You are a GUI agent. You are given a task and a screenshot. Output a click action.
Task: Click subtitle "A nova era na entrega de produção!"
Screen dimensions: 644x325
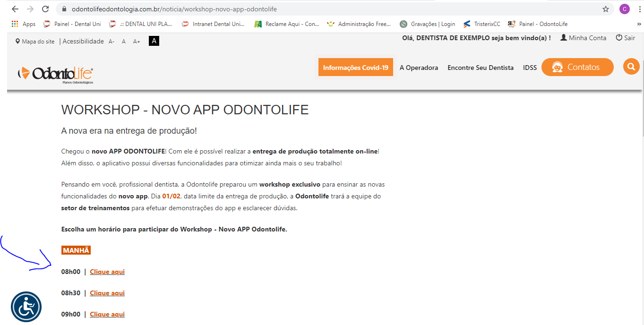coord(129,131)
